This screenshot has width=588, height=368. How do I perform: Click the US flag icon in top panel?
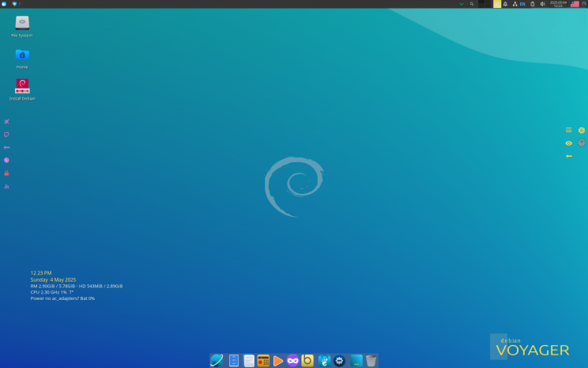tap(575, 4)
